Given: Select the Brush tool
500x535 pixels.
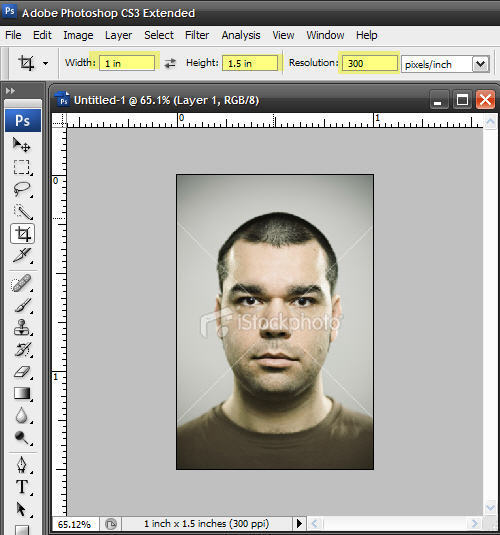Looking at the screenshot, I should [x=23, y=305].
